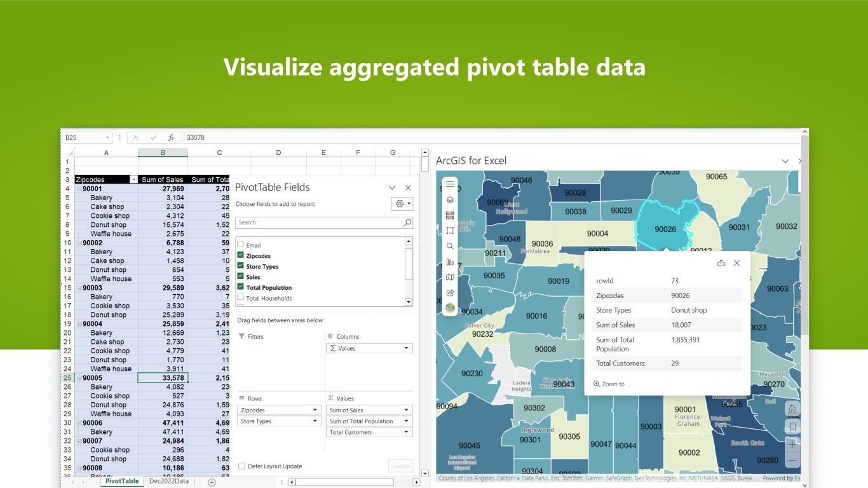Click the colorful ArcGIS account globe icon
Viewport: 868px width, 488px height.
[x=450, y=308]
